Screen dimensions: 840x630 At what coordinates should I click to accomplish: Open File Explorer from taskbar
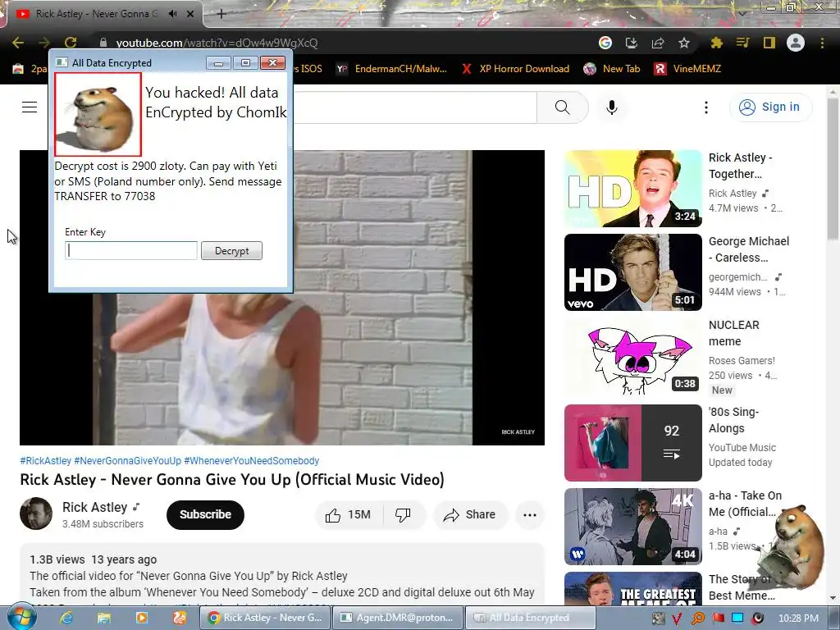[103, 618]
